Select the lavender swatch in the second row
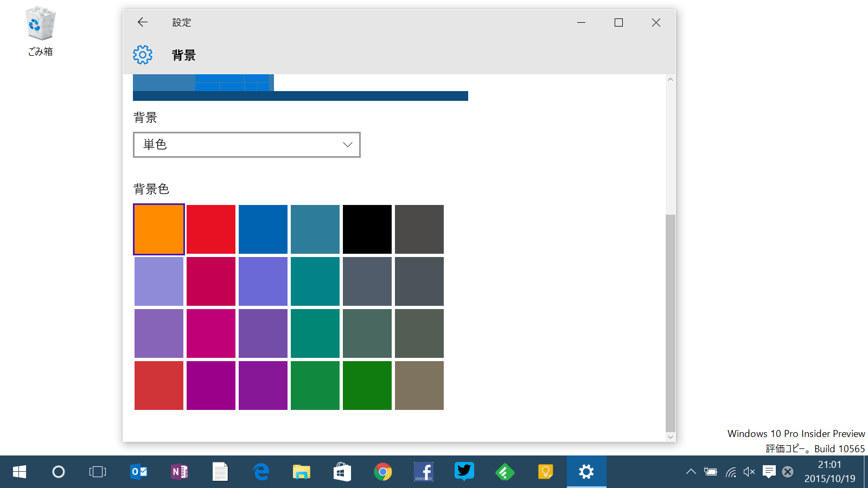868x488 pixels. (159, 281)
